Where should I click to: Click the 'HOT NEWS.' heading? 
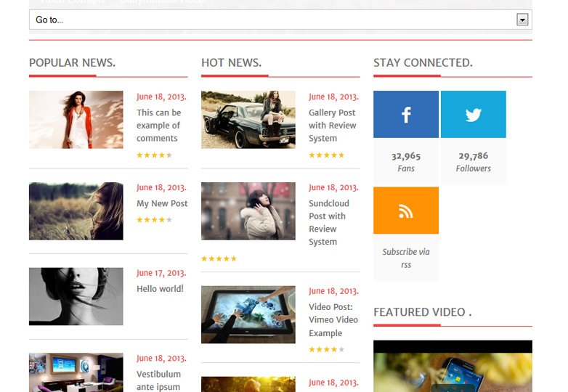[x=231, y=62]
